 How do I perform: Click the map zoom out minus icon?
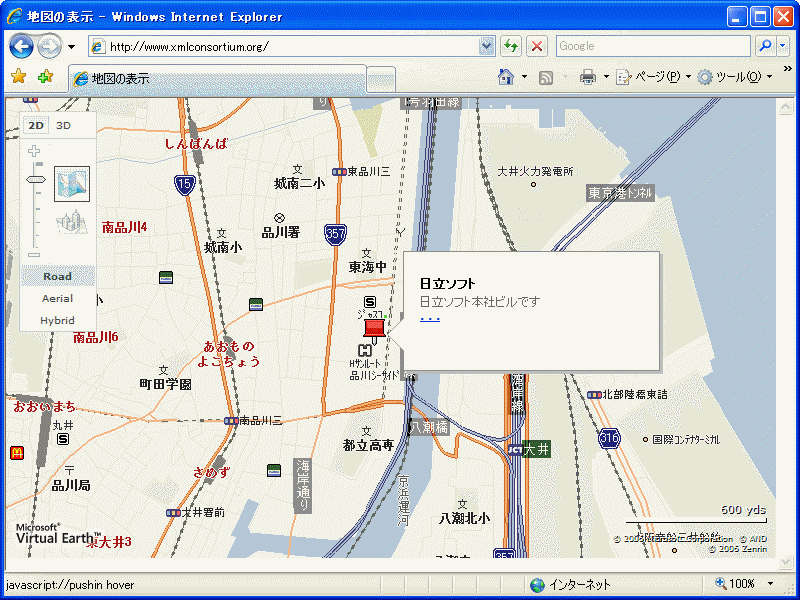(35, 254)
